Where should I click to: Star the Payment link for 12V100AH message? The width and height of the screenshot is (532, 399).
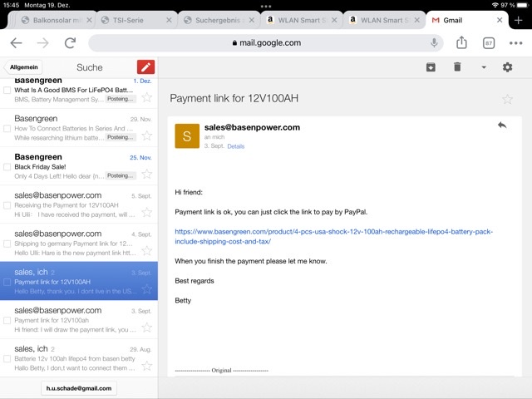click(508, 99)
